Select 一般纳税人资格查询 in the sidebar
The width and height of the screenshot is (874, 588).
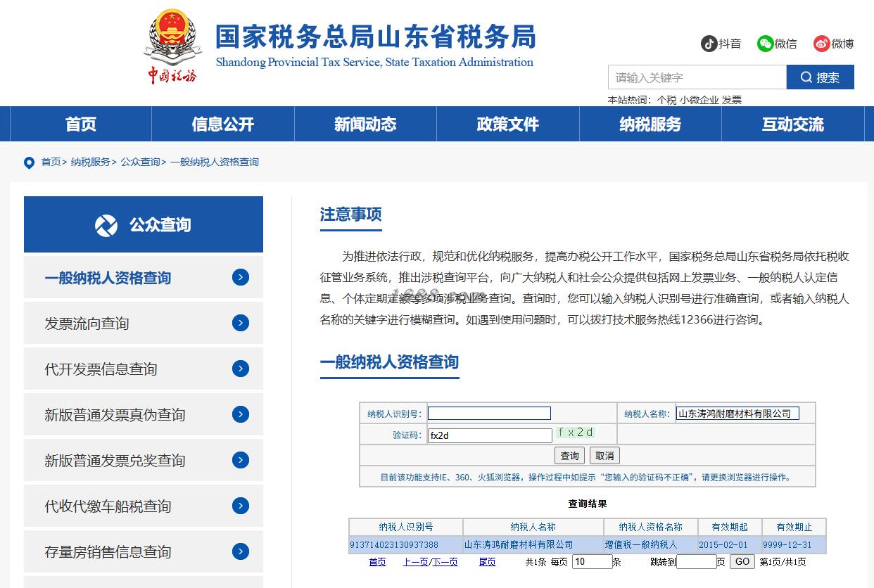144,277
